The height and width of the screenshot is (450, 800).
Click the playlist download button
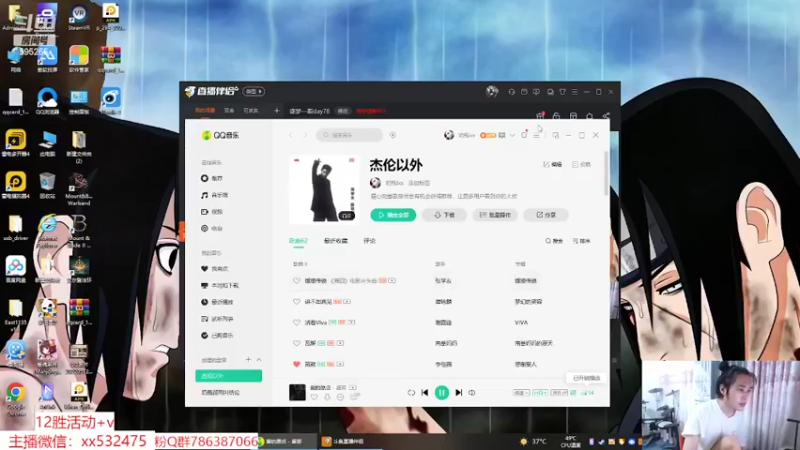point(444,215)
